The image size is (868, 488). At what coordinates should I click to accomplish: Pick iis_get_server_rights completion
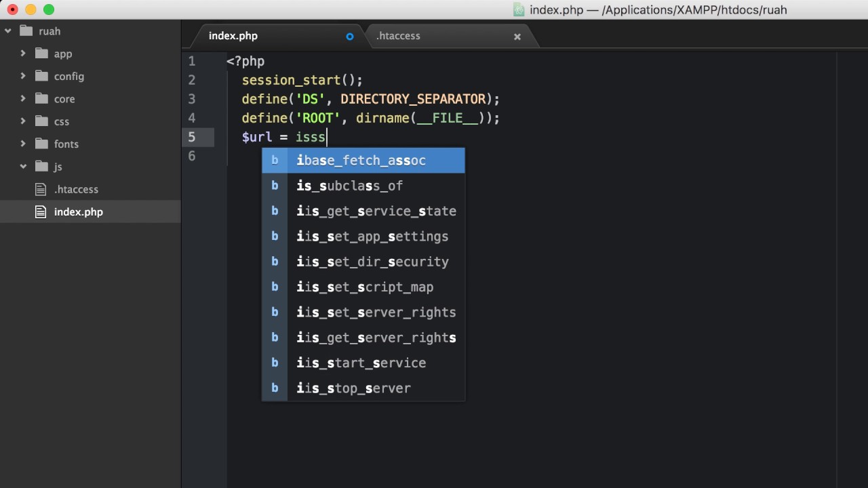coord(363,338)
